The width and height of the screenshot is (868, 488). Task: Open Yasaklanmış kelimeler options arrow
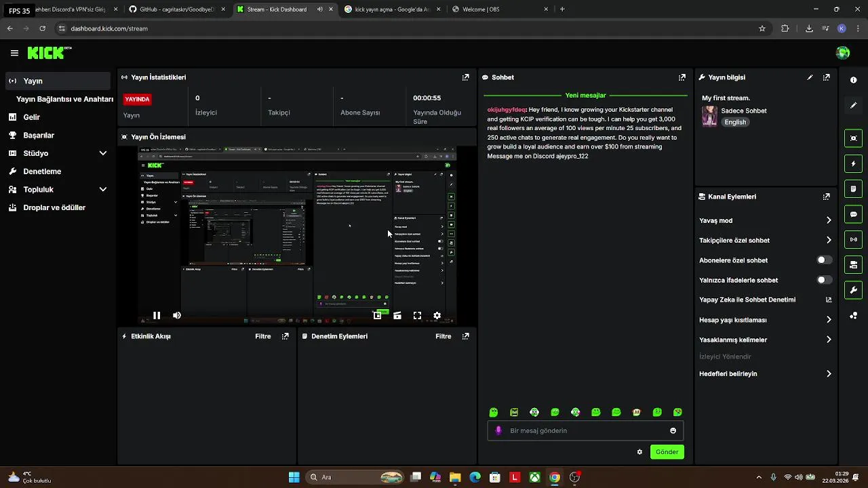pyautogui.click(x=829, y=340)
